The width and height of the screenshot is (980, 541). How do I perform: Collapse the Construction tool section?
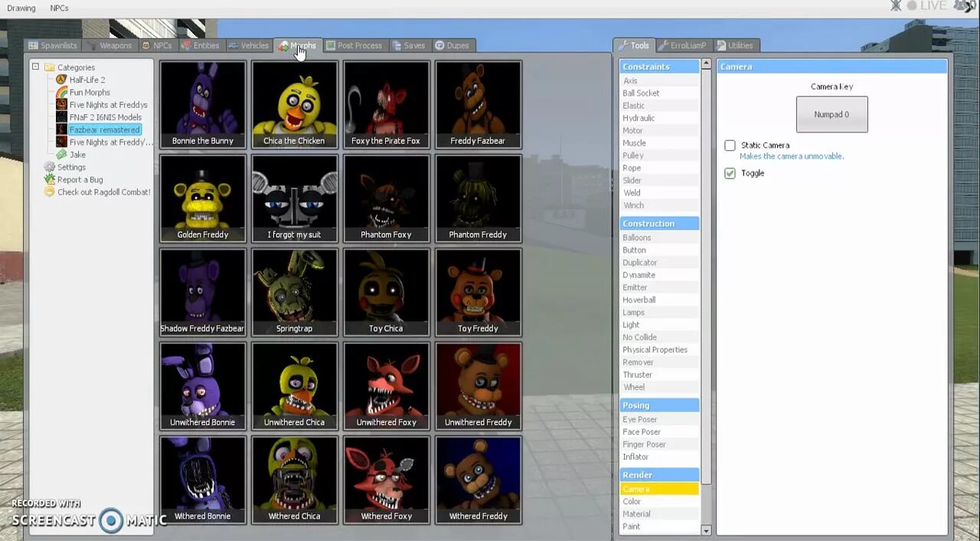pos(659,224)
